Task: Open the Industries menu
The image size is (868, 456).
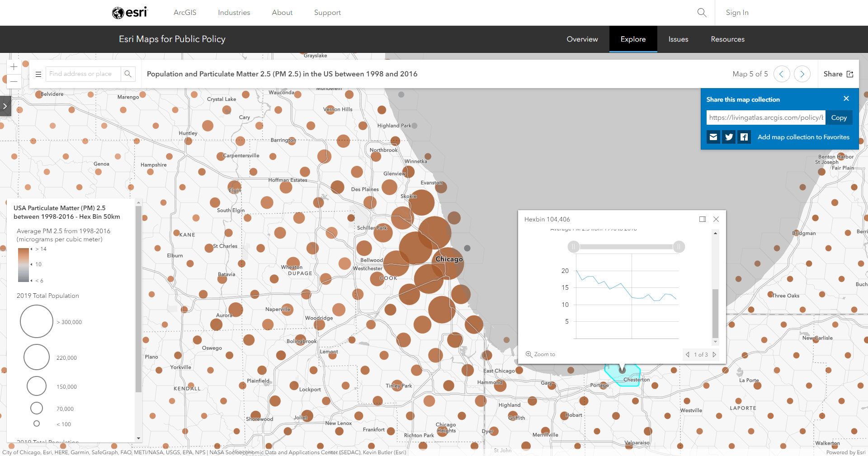Action: tap(234, 13)
